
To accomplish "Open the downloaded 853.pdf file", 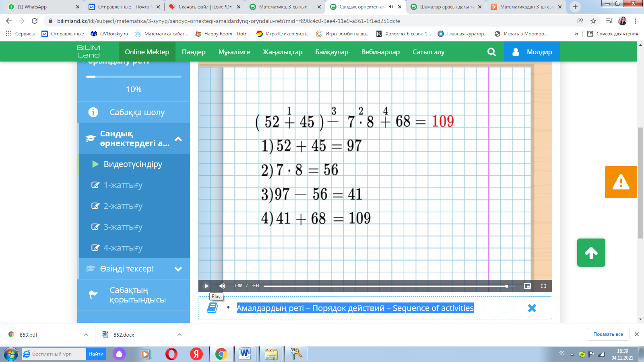I will coord(29,335).
